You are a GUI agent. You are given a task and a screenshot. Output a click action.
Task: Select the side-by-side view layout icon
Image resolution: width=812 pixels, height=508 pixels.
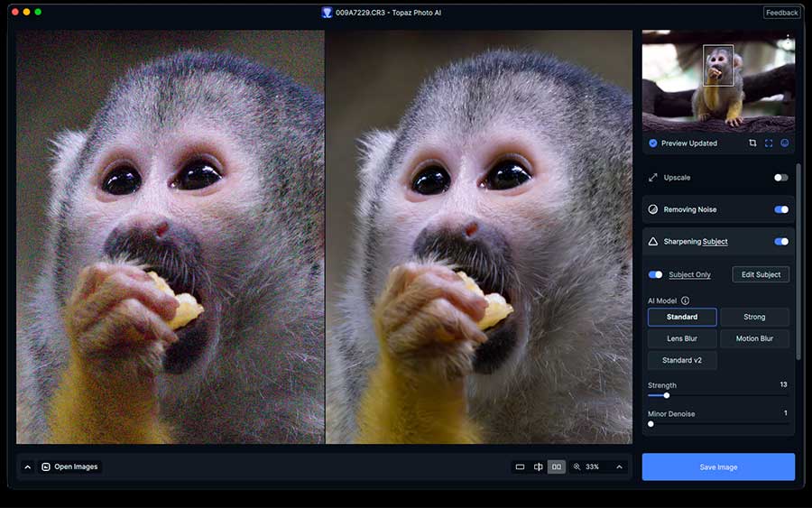tap(557, 466)
